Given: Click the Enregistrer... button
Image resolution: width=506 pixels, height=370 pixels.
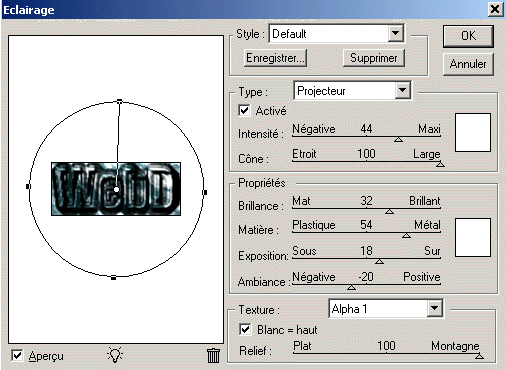Looking at the screenshot, I should point(275,58).
